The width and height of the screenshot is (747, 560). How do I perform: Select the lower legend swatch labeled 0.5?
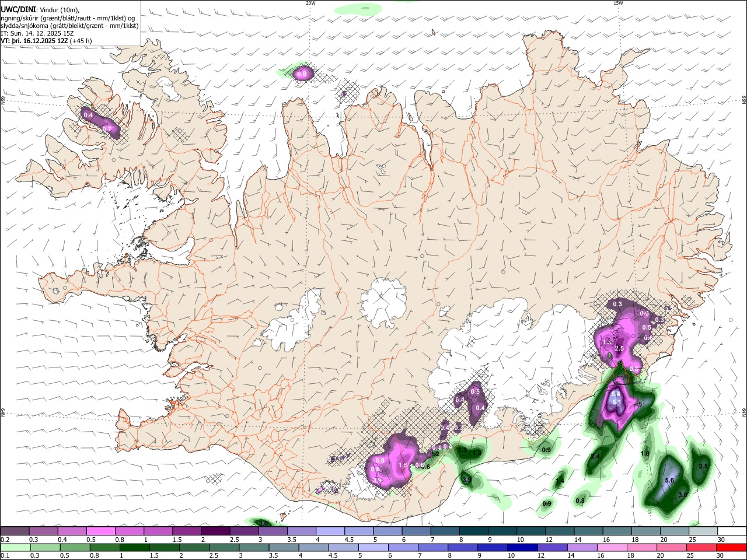tap(75, 548)
